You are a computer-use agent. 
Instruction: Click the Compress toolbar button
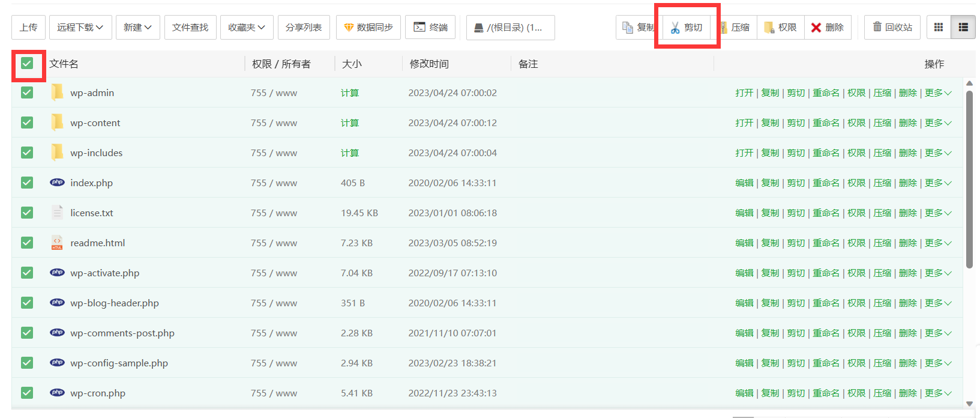[x=734, y=28]
